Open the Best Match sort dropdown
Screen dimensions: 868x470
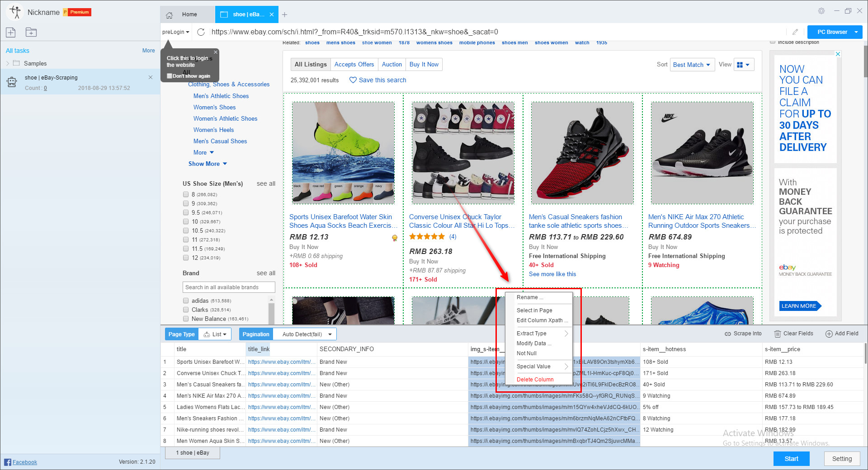692,65
